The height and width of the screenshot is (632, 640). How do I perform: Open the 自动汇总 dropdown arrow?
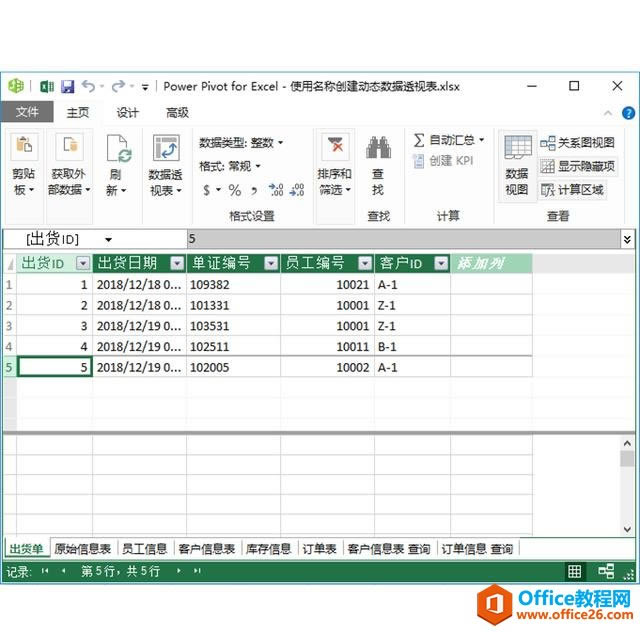pyautogui.click(x=482, y=140)
